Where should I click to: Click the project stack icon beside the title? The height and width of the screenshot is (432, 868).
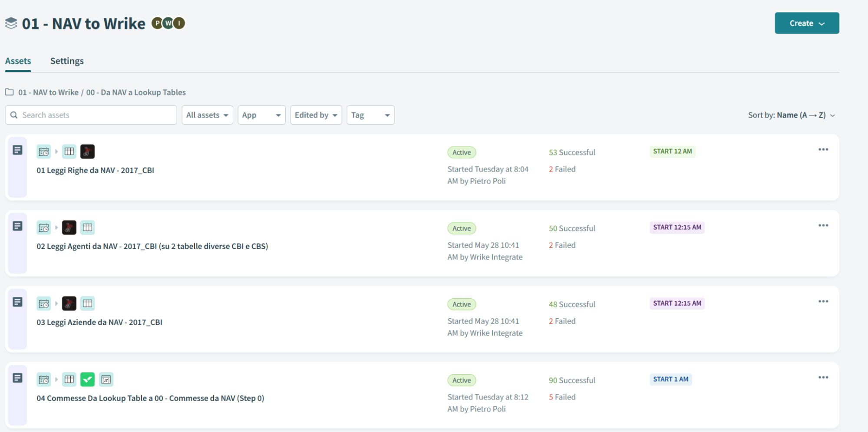click(11, 23)
